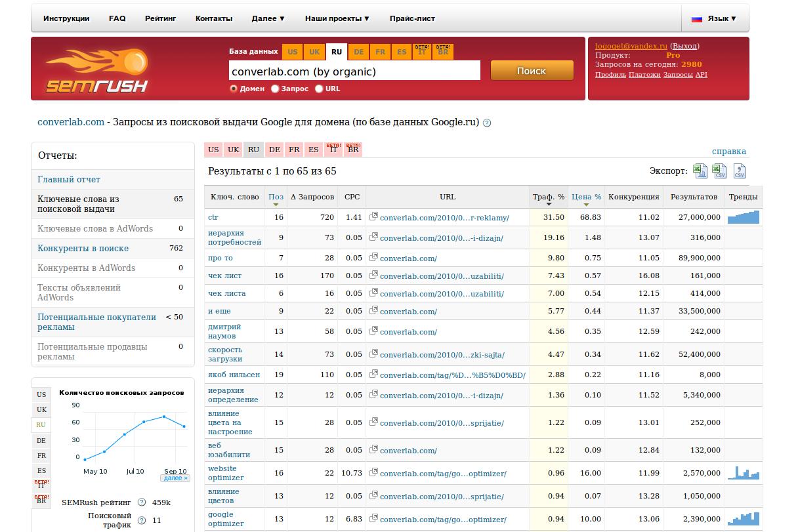The width and height of the screenshot is (798, 532).
Task: Open external link icon for дмитрий наумов row
Action: point(373,331)
